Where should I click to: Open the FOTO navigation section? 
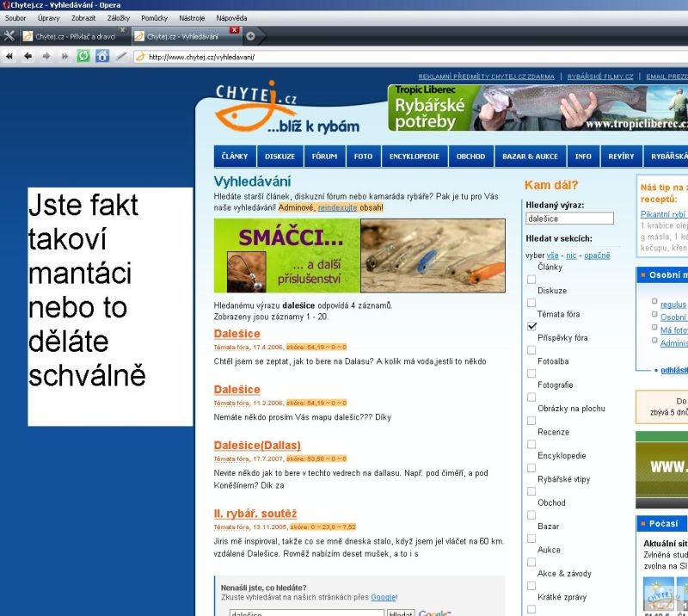363,157
